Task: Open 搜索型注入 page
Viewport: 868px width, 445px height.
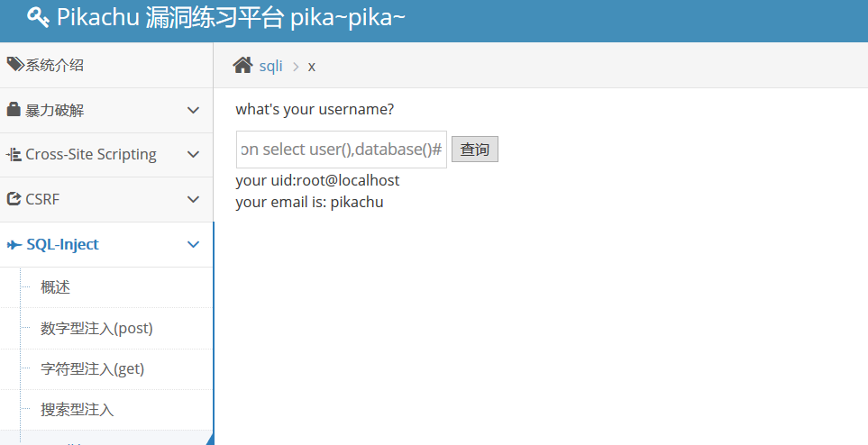Action: (x=77, y=410)
